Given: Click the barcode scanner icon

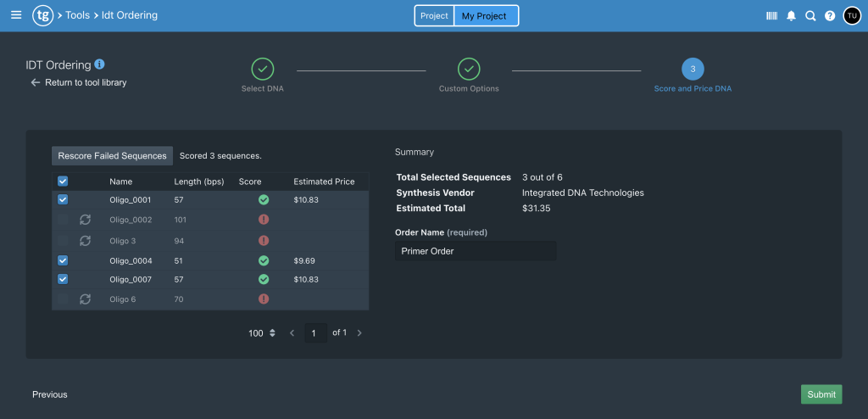Looking at the screenshot, I should click(x=771, y=15).
